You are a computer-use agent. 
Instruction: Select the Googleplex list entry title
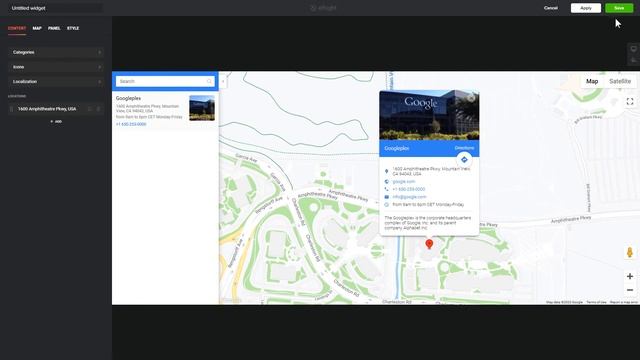point(128,98)
